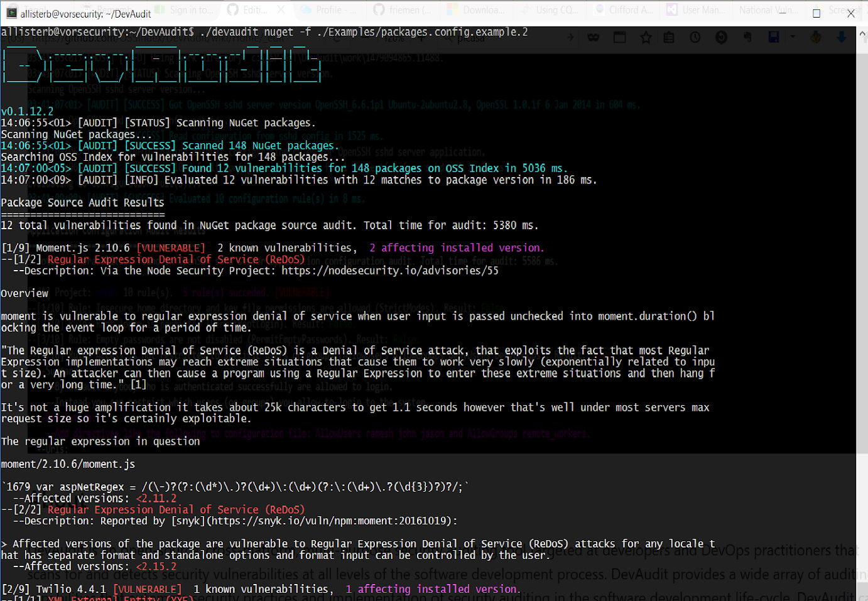The width and height of the screenshot is (868, 601).
Task: Click the Evernote elephant icon in browser toolbar
Action: 747,38
